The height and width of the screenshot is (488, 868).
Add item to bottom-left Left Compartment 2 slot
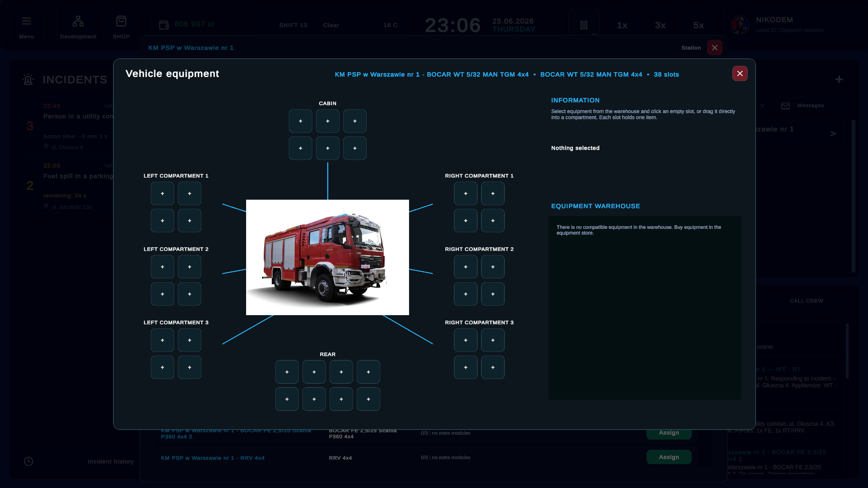(162, 294)
